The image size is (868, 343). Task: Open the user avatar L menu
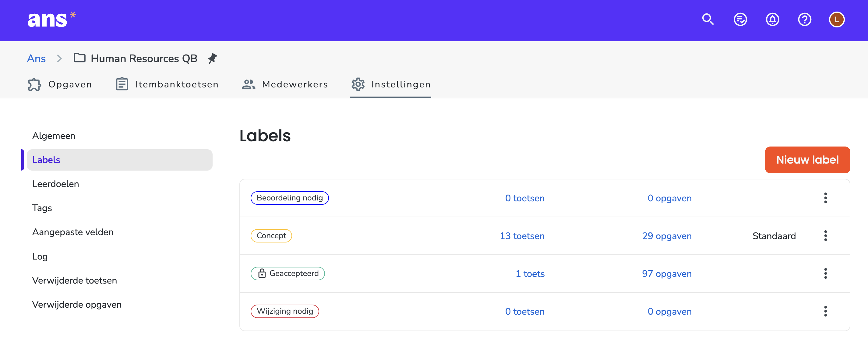point(837,19)
